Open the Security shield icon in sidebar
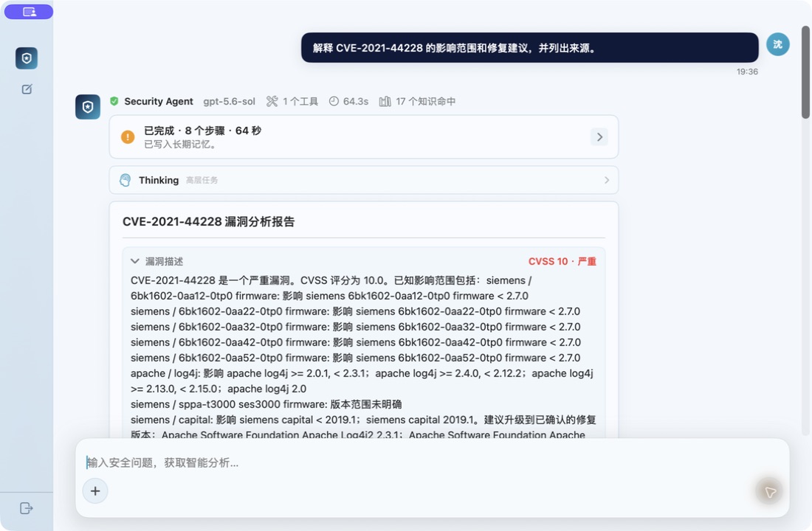812x531 pixels. tap(27, 58)
